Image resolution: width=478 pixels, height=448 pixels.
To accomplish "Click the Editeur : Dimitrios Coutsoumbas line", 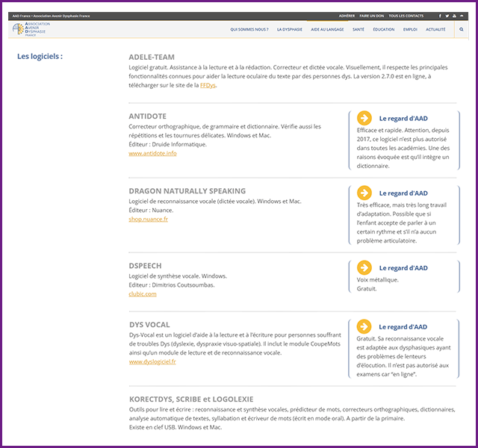I will pyautogui.click(x=172, y=285).
